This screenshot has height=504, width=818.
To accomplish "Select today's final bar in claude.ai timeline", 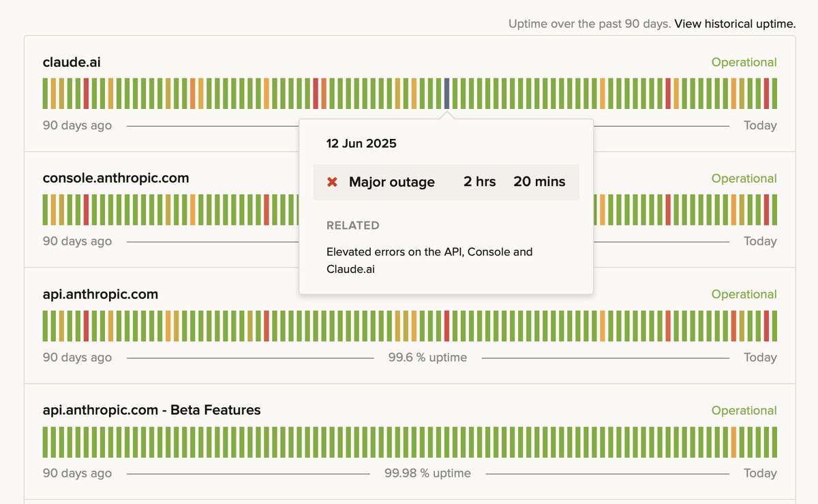I will [x=774, y=93].
